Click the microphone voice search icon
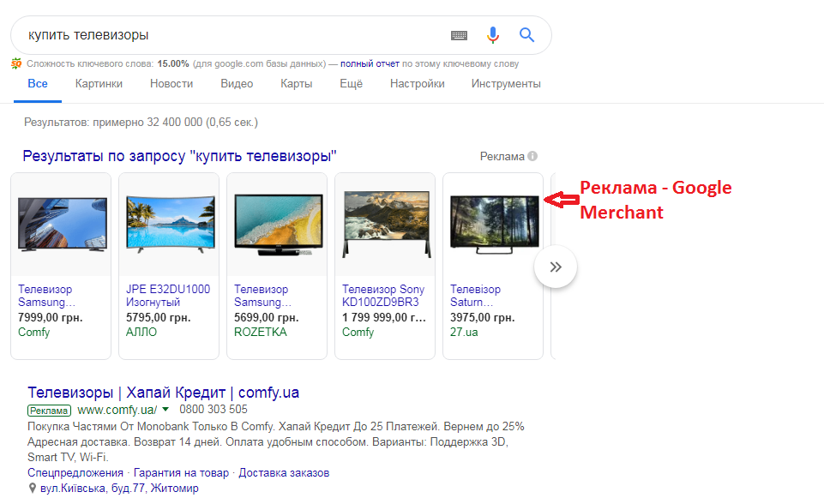Viewport: 824px width, 504px height. pos(493,34)
